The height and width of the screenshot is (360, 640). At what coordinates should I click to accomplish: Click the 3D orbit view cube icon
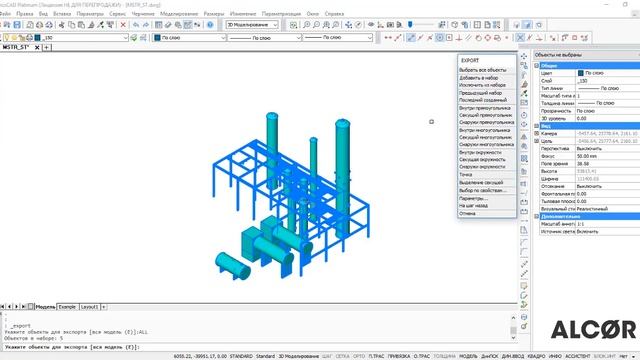(454, 25)
